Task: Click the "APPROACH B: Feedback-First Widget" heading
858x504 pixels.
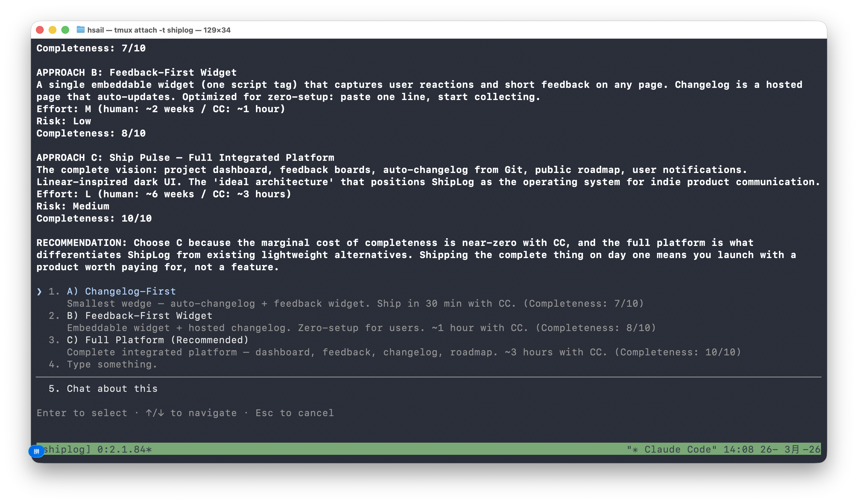Action: pyautogui.click(x=137, y=72)
